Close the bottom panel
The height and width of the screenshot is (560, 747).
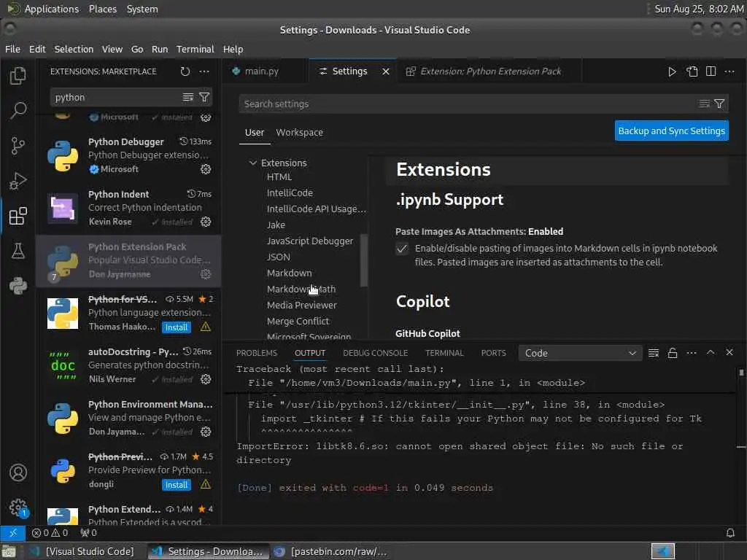729,352
